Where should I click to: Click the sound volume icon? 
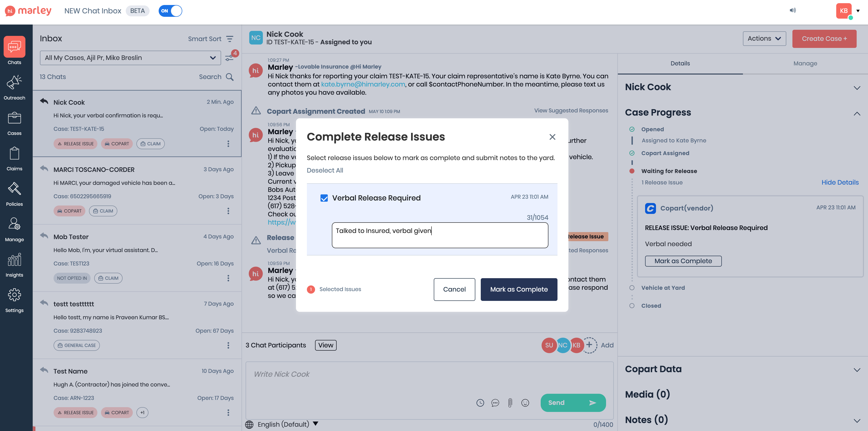792,10
